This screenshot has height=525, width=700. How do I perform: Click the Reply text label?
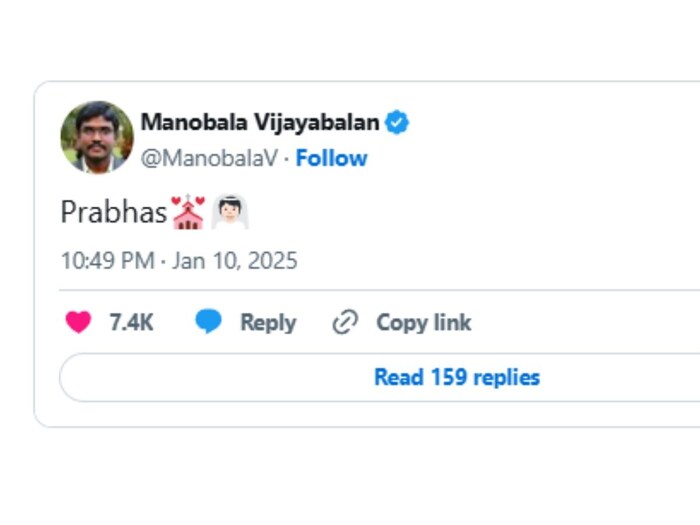(x=268, y=322)
